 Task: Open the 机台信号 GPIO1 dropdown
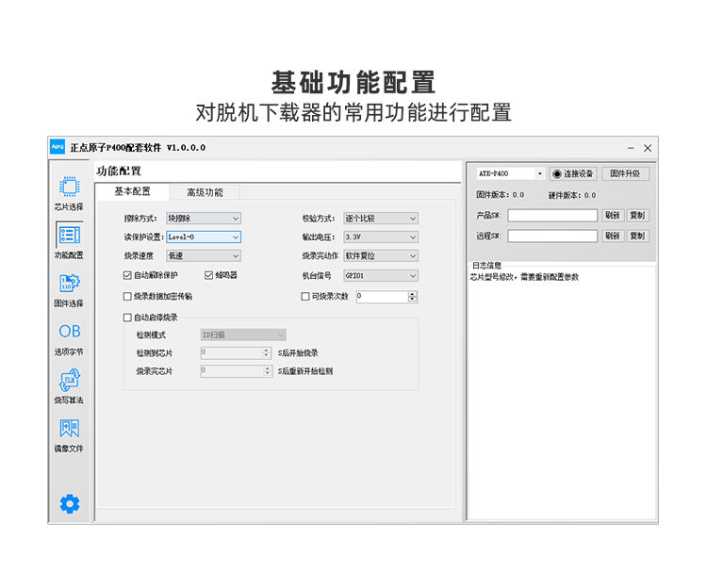381,276
